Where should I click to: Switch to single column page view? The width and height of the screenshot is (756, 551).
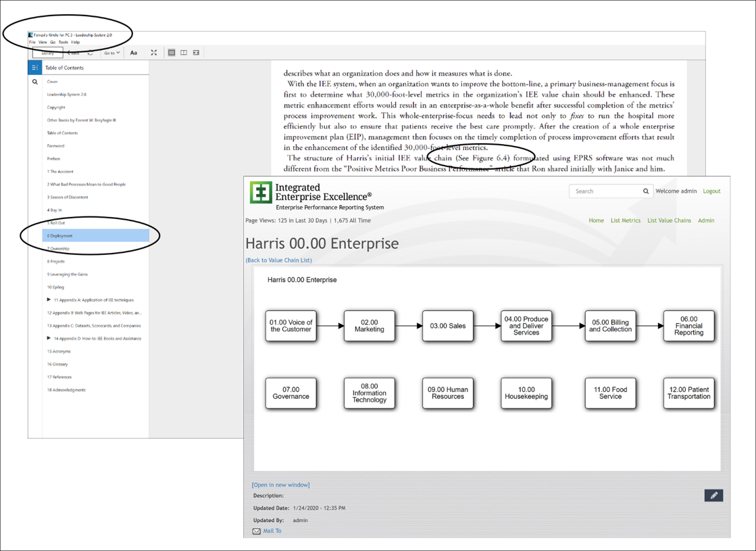(x=172, y=53)
